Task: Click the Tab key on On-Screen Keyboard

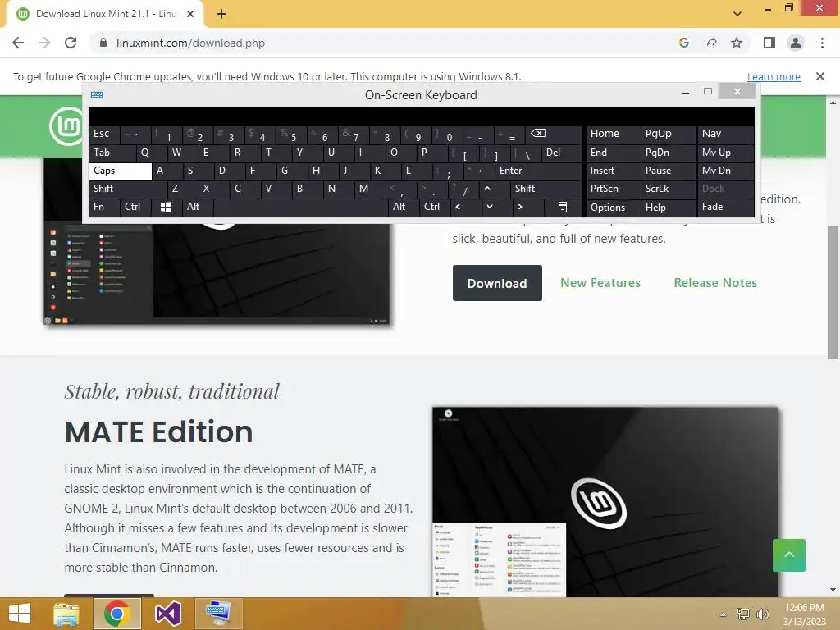Action: (x=112, y=153)
